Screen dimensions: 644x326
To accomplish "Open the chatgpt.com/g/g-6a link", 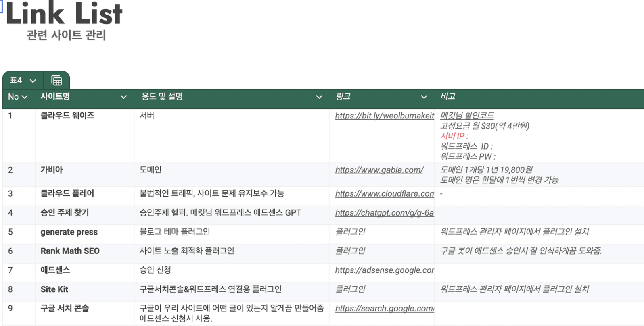I will point(385,213).
